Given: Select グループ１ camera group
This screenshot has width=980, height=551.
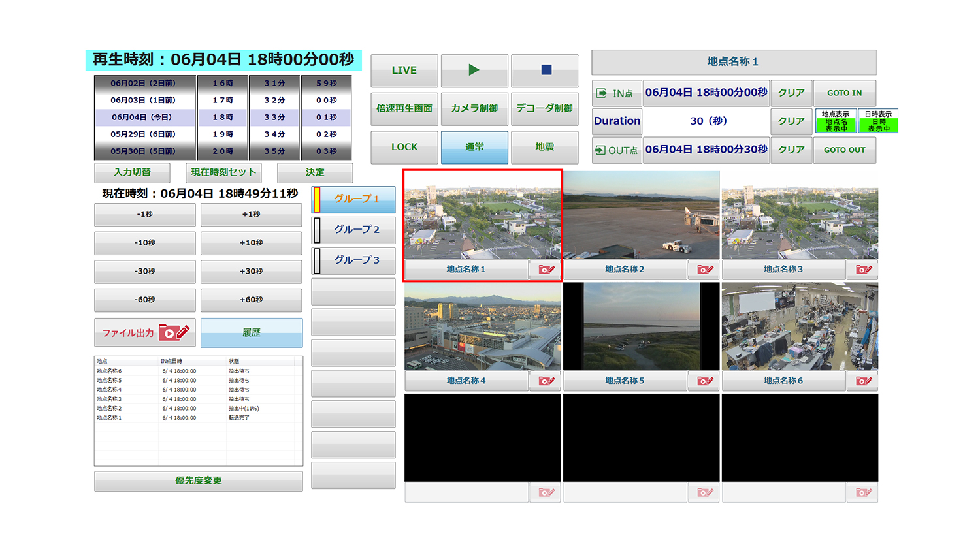Looking at the screenshot, I should coord(353,199).
